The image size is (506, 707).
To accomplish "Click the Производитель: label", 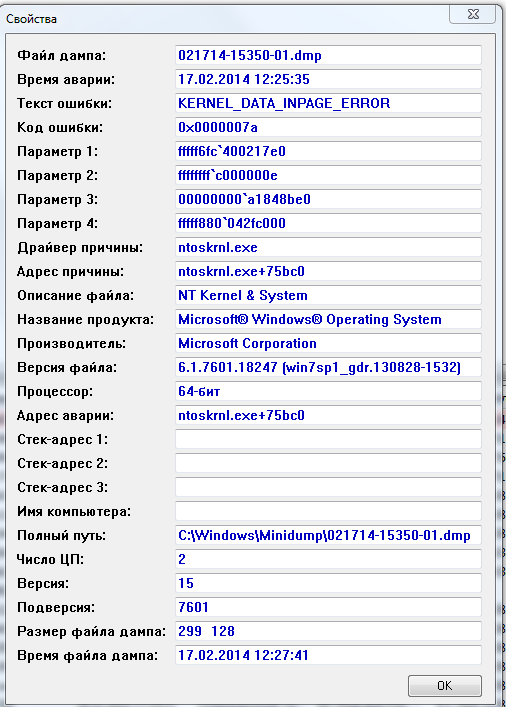I will [x=72, y=344].
